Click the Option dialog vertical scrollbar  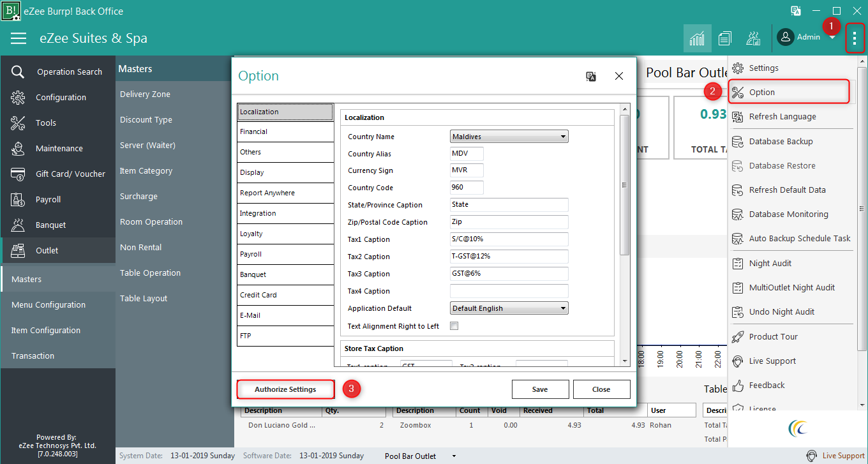tap(625, 185)
